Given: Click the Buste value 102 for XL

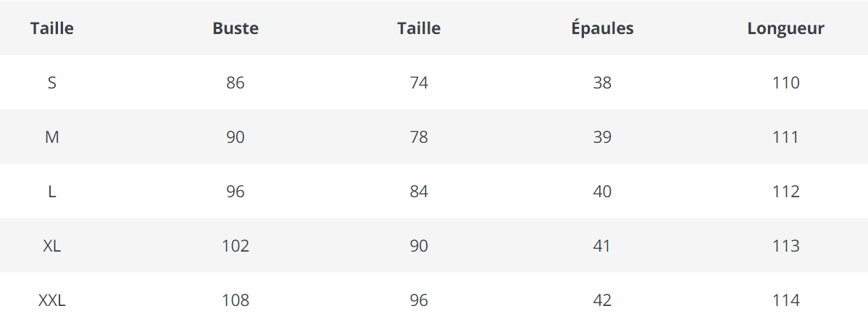Looking at the screenshot, I should [x=235, y=246].
